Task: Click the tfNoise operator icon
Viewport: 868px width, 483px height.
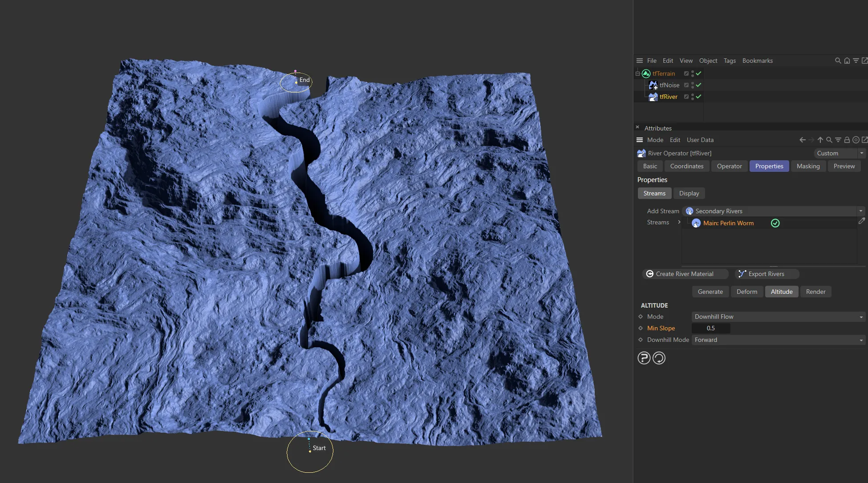Action: coord(654,85)
